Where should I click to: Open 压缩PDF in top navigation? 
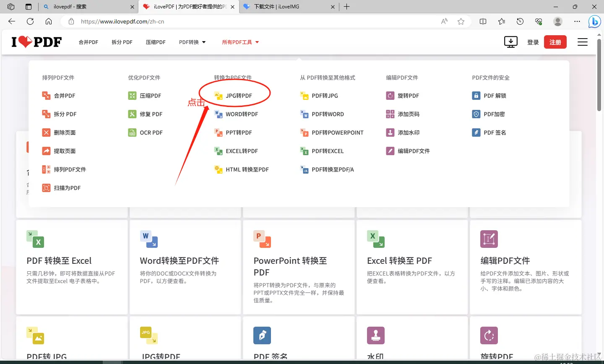tap(156, 42)
